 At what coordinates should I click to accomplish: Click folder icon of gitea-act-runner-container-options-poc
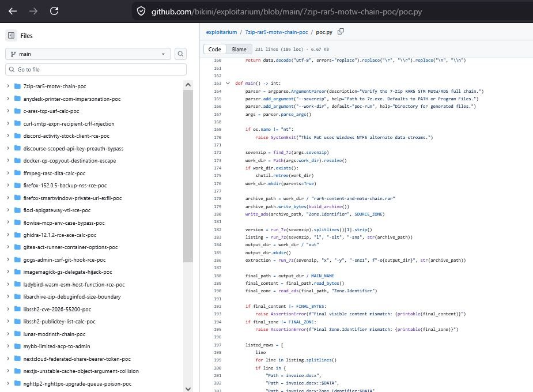click(17, 247)
